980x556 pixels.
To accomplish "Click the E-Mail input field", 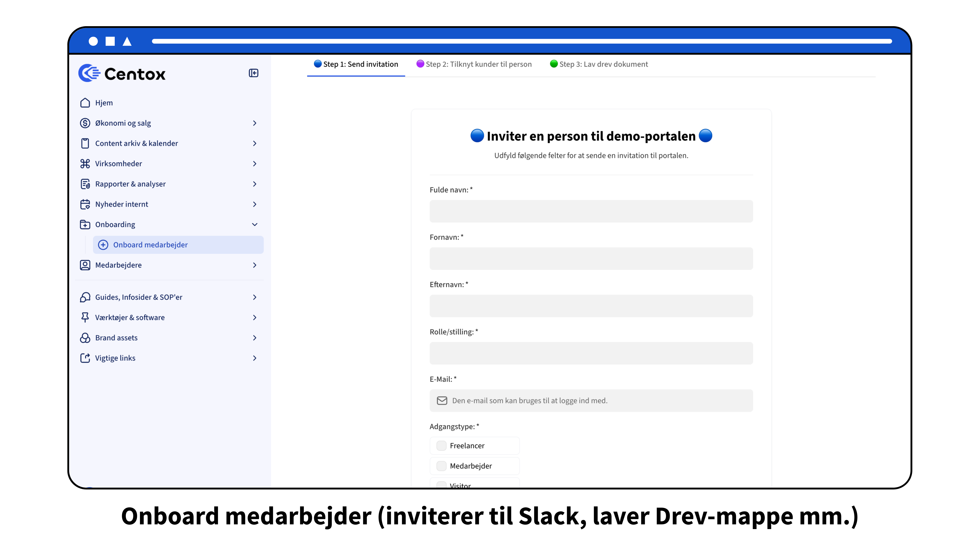I will 591,401.
